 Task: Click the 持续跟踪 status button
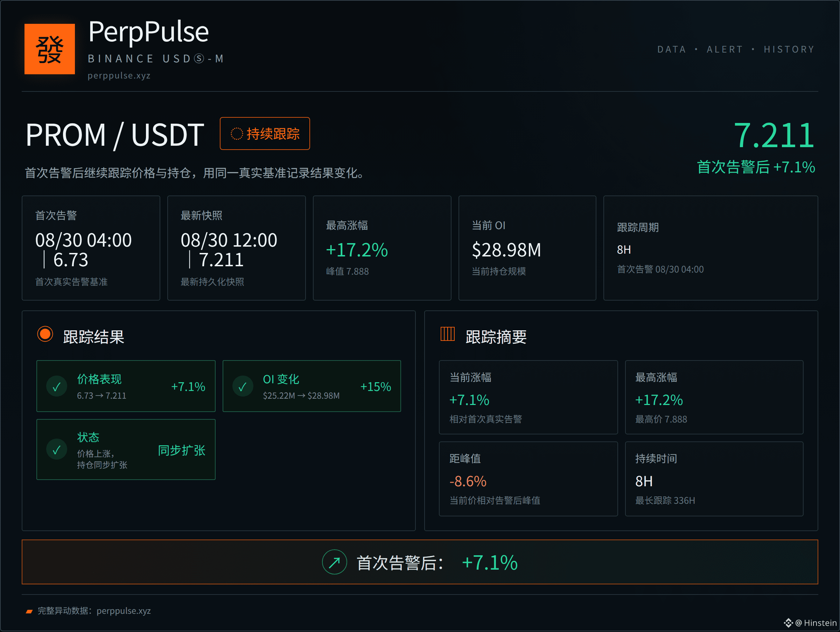pos(265,133)
